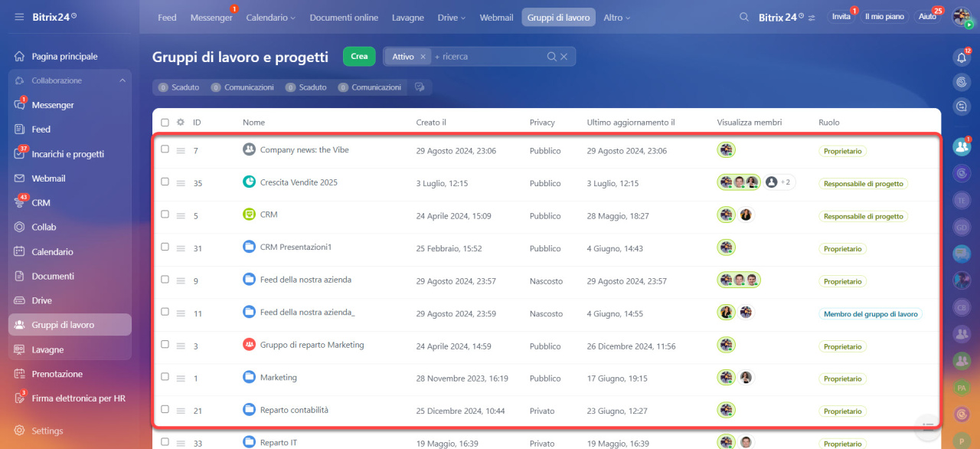The height and width of the screenshot is (449, 980).
Task: Select the checkbox for the CRM row
Action: point(165,215)
